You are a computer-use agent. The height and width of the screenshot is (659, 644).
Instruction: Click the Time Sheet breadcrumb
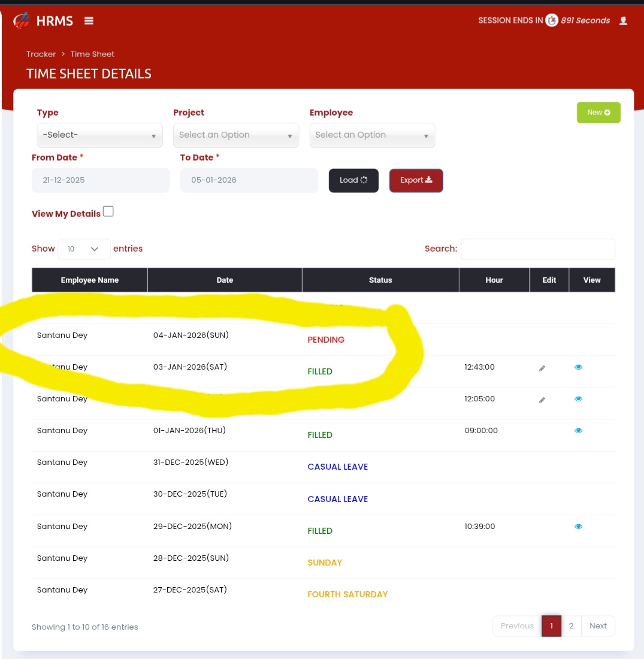(92, 54)
